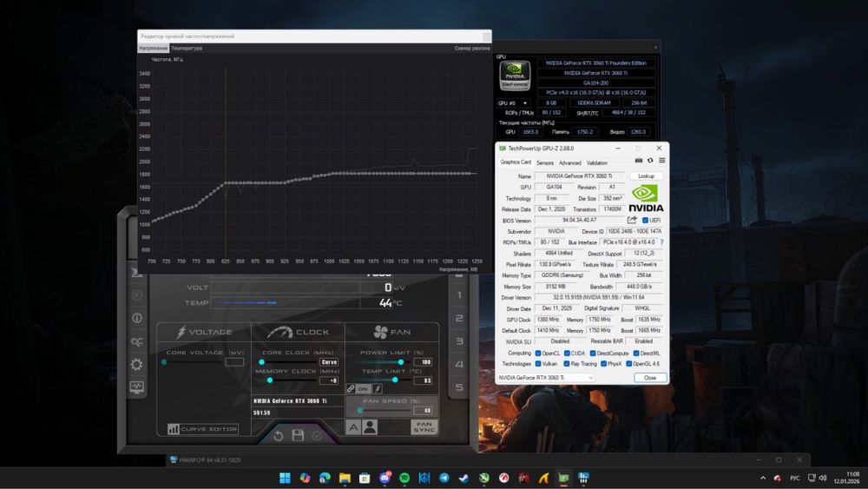Select Afterburner profile slot 1

click(459, 295)
